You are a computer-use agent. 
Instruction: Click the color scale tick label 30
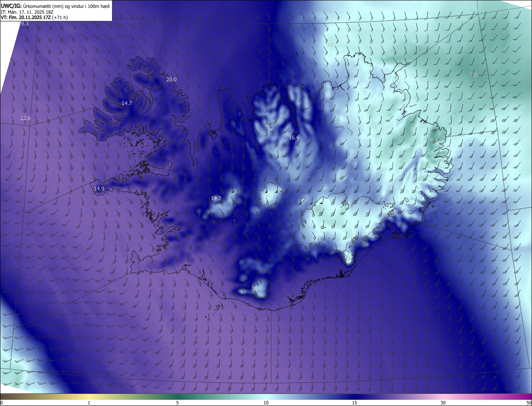pyautogui.click(x=443, y=403)
